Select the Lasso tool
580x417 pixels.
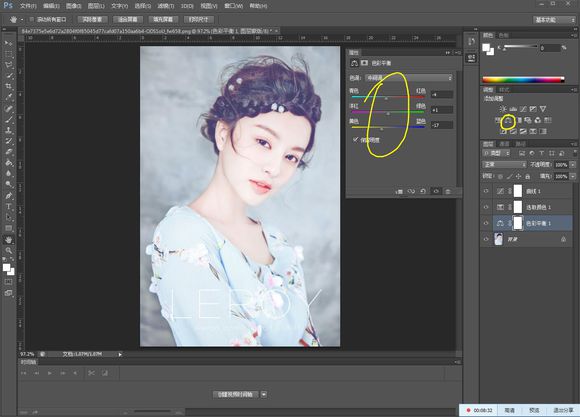[x=8, y=65]
